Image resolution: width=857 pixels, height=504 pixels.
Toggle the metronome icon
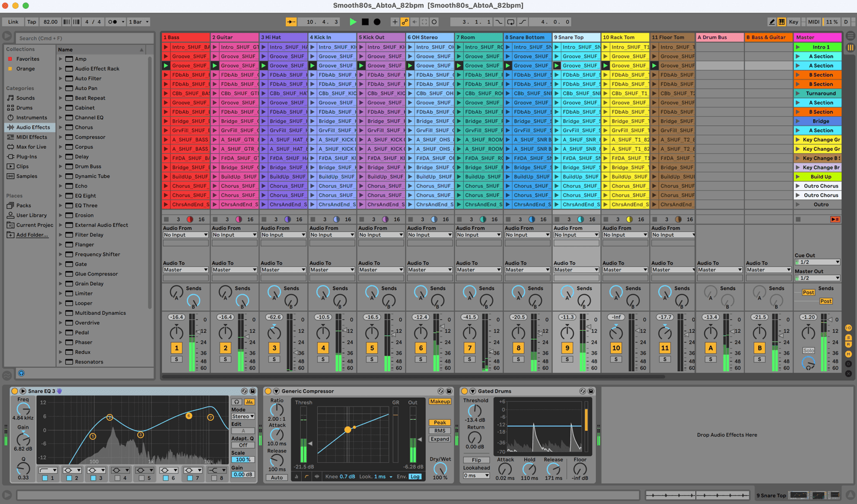pyautogui.click(x=114, y=22)
